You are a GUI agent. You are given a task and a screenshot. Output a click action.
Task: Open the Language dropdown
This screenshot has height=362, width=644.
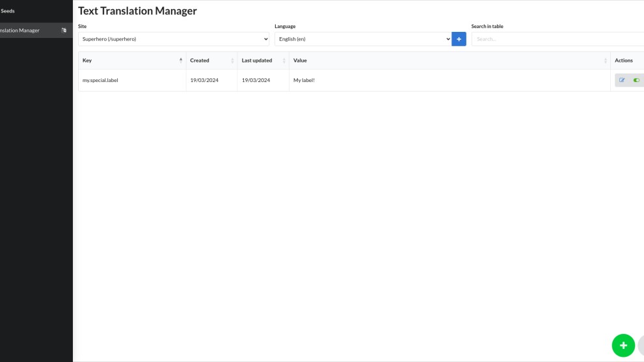pyautogui.click(x=363, y=39)
